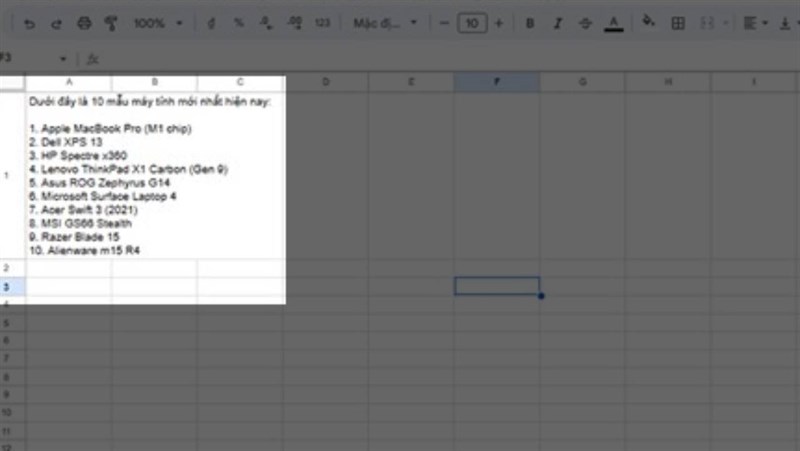The height and width of the screenshot is (451, 800).
Task: Select row 2 header
Action: [12, 268]
